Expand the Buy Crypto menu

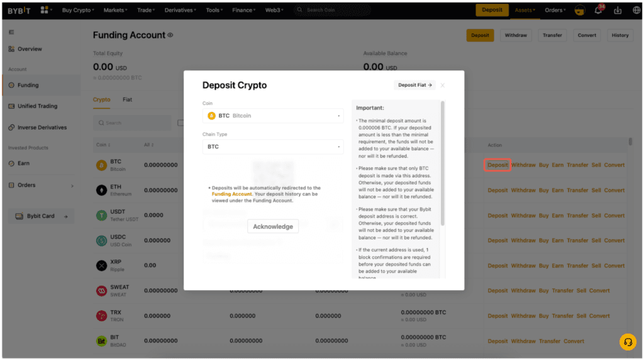click(78, 10)
